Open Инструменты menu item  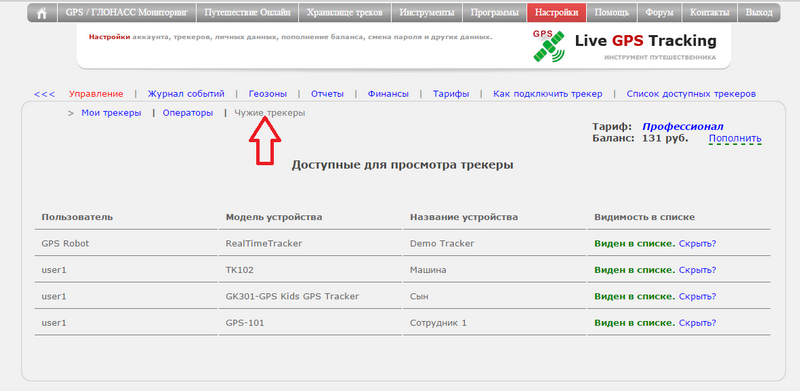pyautogui.click(x=427, y=13)
